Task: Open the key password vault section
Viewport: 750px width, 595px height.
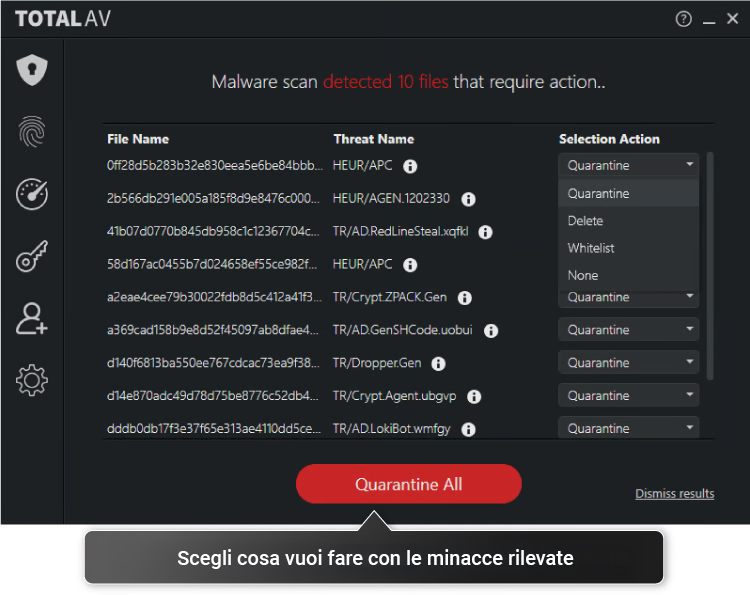Action: pos(32,256)
